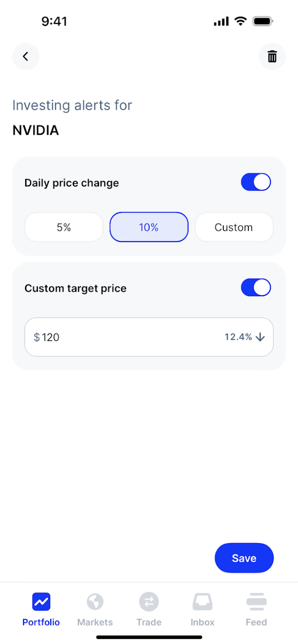Image resolution: width=298 pixels, height=644 pixels.
Task: Tap the battery status icon
Action: tap(262, 21)
